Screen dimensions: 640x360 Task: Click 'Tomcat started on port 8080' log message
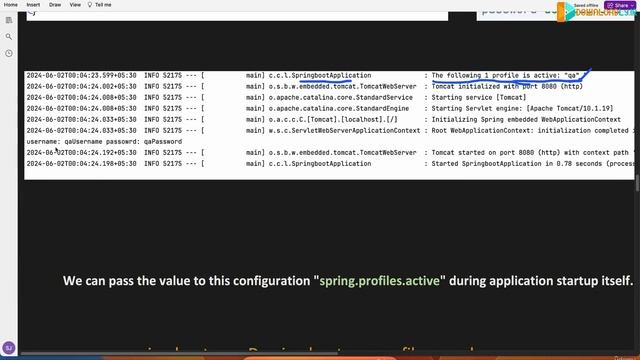click(482, 153)
